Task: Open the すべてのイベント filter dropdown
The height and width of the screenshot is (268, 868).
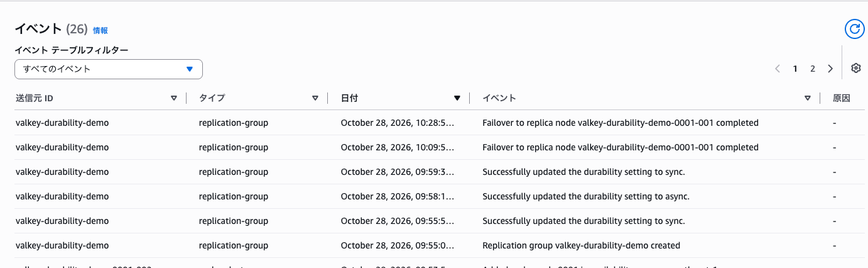Action: (x=109, y=69)
